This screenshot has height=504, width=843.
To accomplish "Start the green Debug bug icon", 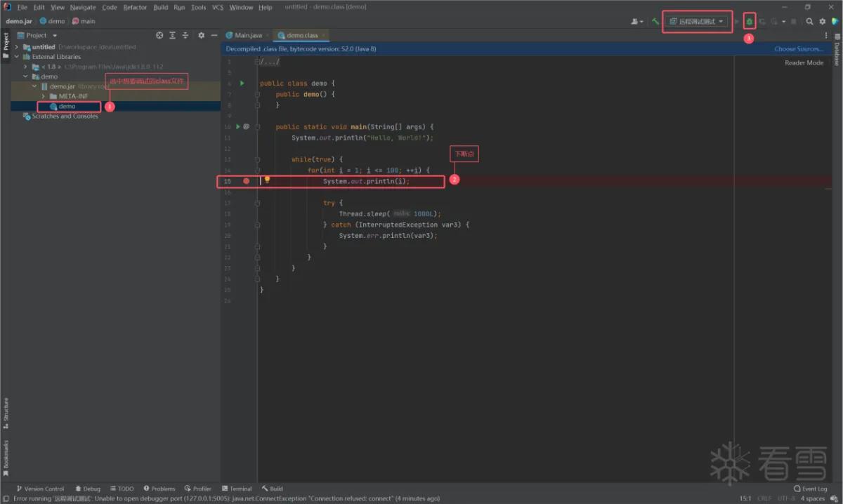I will point(749,22).
